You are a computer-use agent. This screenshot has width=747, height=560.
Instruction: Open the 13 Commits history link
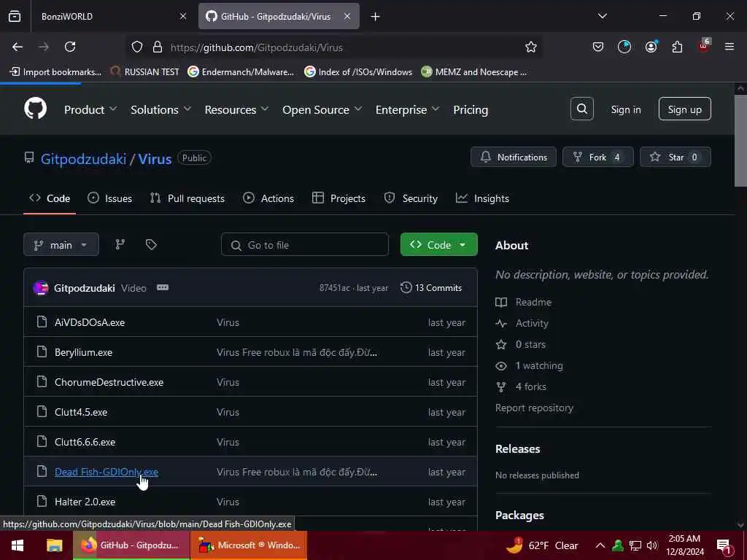[x=431, y=287]
